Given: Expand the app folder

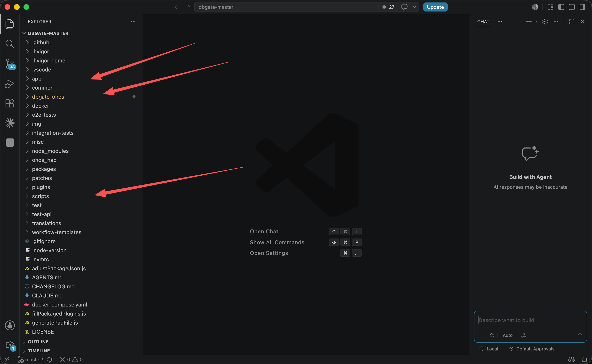Looking at the screenshot, I should pyautogui.click(x=81, y=78).
